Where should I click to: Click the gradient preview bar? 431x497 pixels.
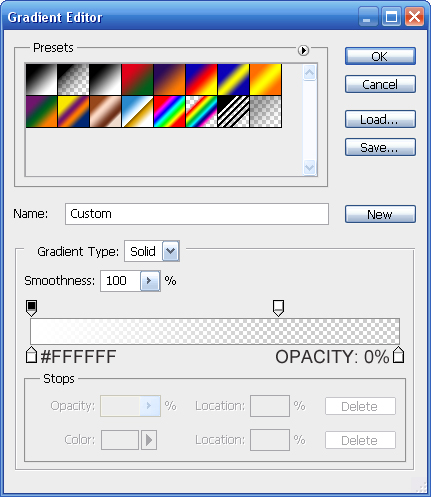[x=215, y=331]
